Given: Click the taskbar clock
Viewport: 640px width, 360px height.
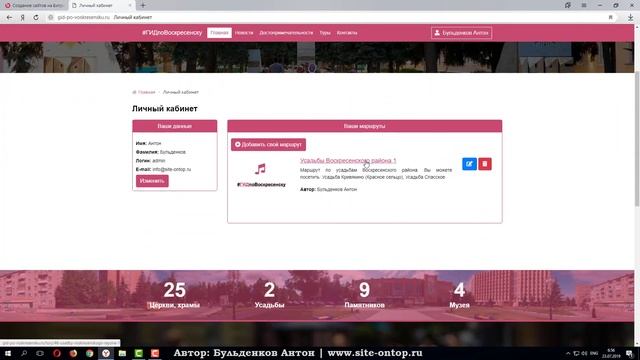Looking at the screenshot, I should point(611,353).
